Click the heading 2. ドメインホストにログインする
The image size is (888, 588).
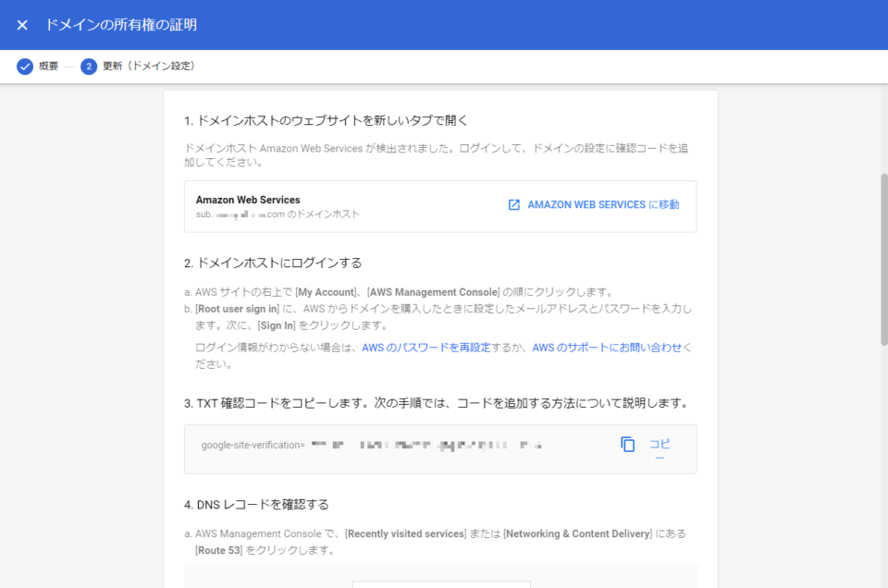click(272, 261)
